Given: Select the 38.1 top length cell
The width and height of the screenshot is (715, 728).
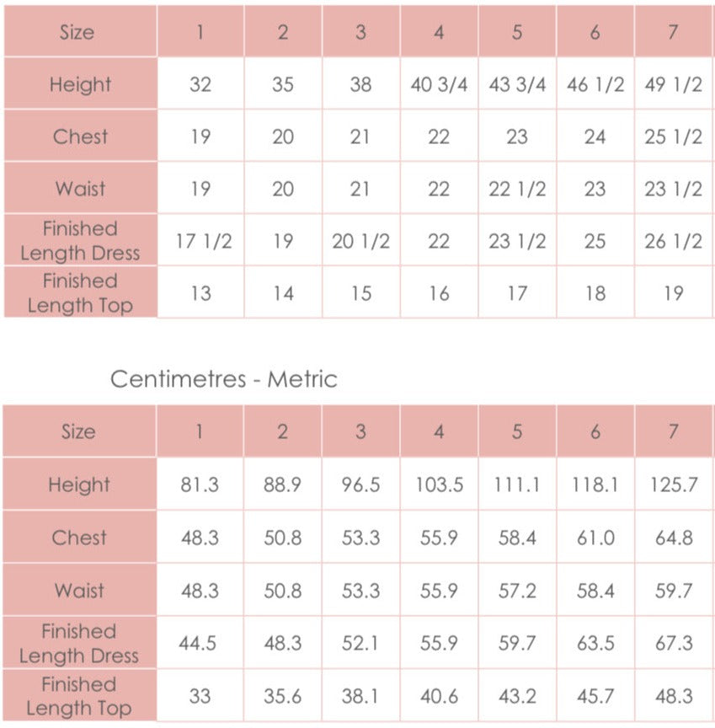Looking at the screenshot, I should pos(360,697).
